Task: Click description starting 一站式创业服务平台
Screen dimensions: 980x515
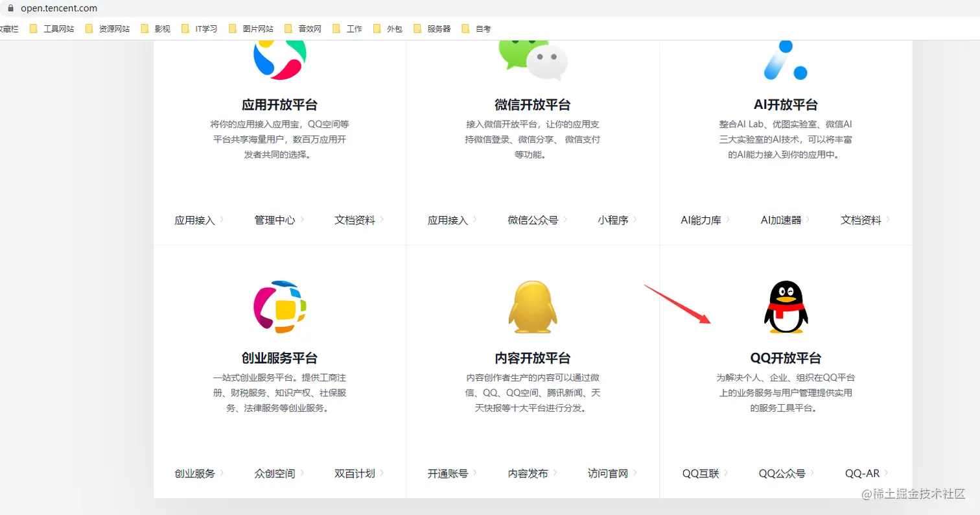Action: click(279, 393)
